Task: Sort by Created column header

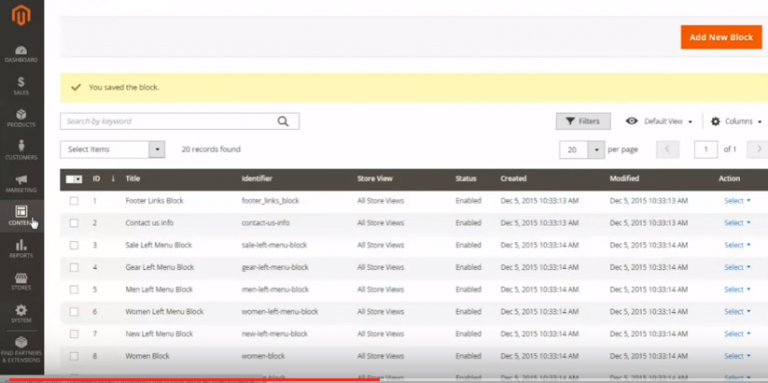Action: (x=513, y=179)
